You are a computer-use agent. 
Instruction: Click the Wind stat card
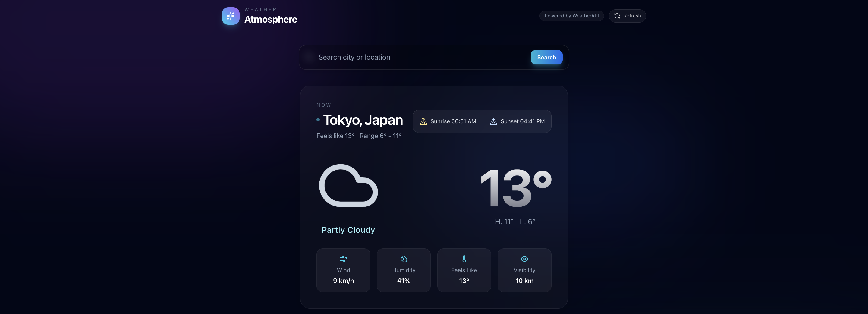[343, 270]
